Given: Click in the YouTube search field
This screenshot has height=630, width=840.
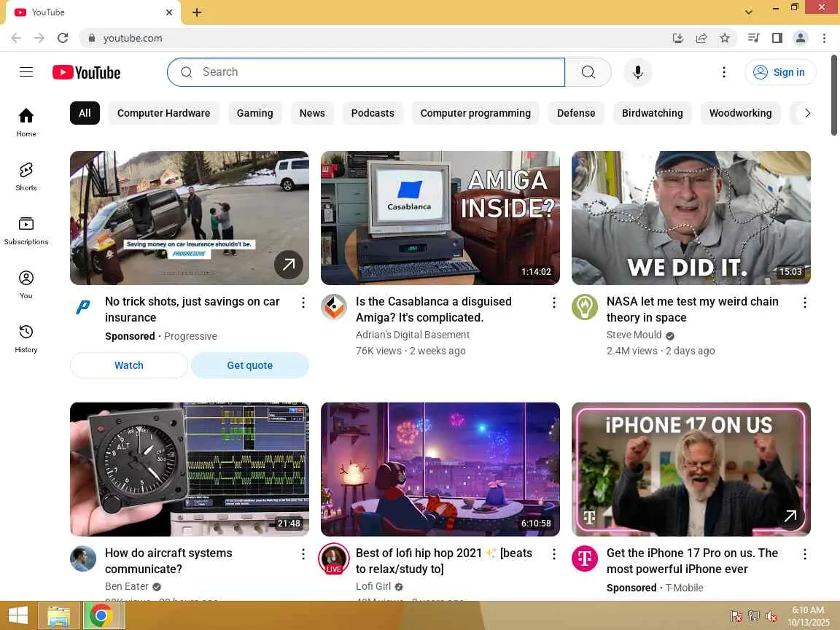Looking at the screenshot, I should (x=366, y=71).
